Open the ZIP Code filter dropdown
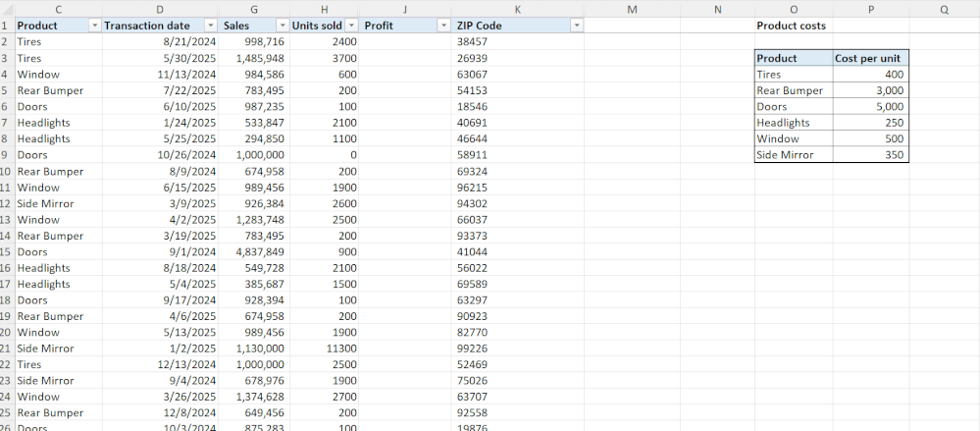The height and width of the screenshot is (431, 980). [577, 26]
